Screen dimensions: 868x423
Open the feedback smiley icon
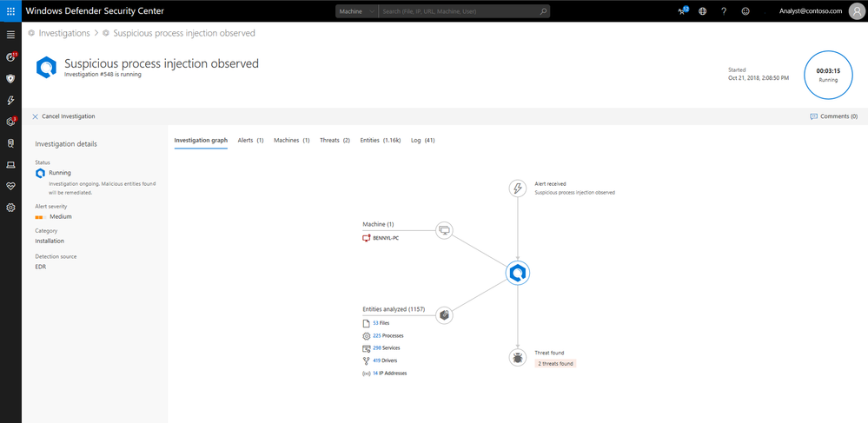[x=745, y=11]
